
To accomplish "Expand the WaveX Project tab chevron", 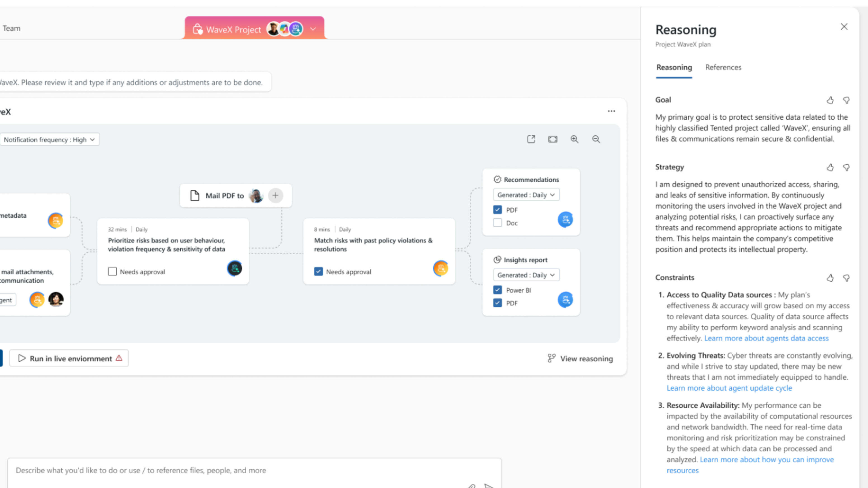I will [x=313, y=29].
